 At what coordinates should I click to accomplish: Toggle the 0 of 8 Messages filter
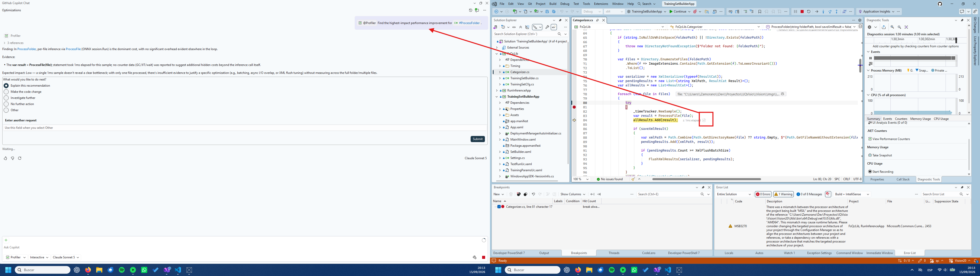click(x=809, y=194)
